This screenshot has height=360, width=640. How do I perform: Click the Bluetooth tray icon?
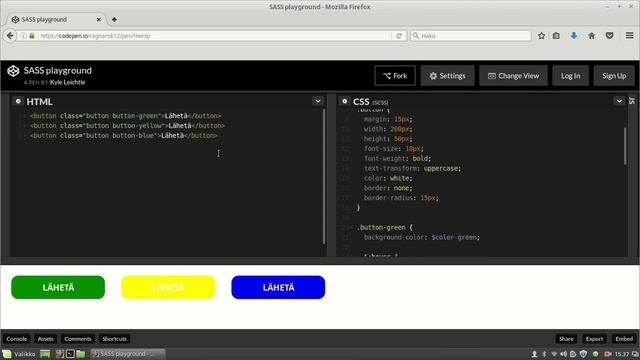point(544,354)
